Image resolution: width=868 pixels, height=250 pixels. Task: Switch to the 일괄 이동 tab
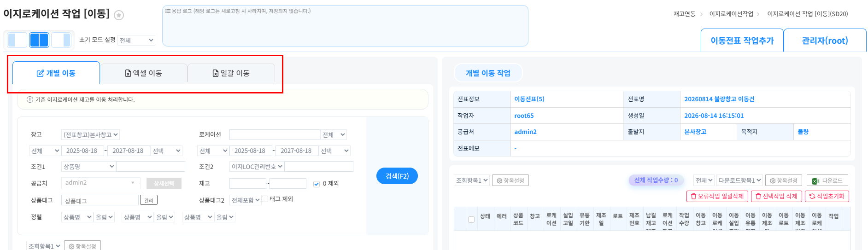pyautogui.click(x=231, y=73)
